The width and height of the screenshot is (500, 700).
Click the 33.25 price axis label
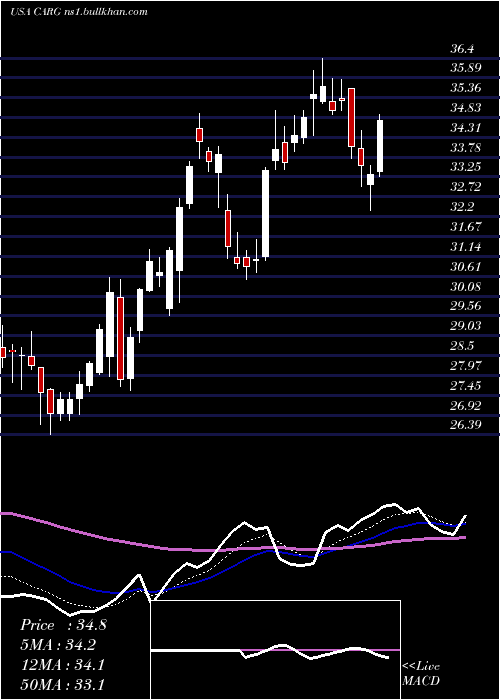pyautogui.click(x=465, y=167)
